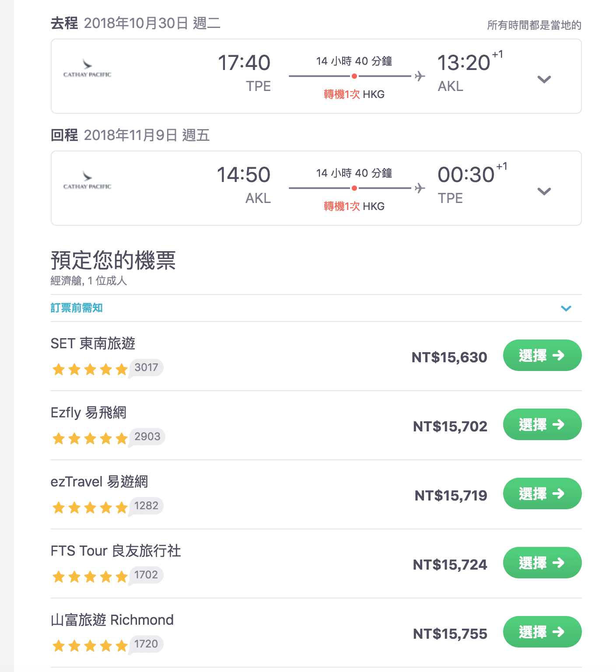Click ezTravel 易遊網 agency name
The width and height of the screenshot is (616, 672).
99,482
